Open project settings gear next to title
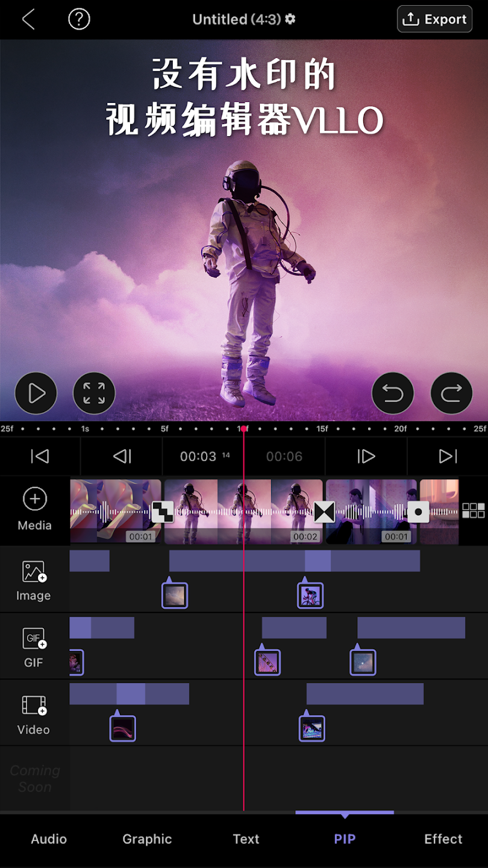Image resolution: width=488 pixels, height=868 pixels. pos(290,19)
